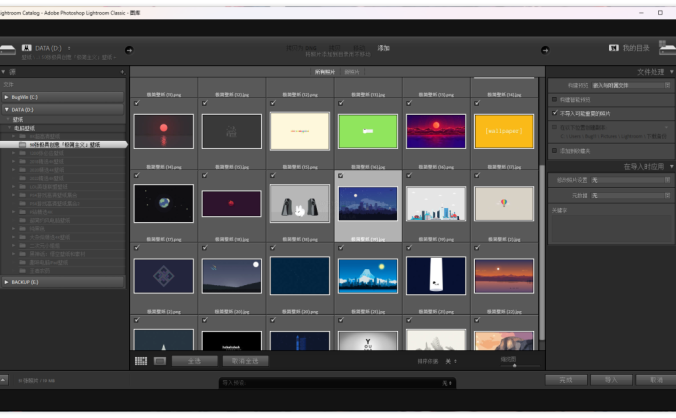Enable 构建智能预览 checkbox
The image size is (676, 418).
pos(555,100)
